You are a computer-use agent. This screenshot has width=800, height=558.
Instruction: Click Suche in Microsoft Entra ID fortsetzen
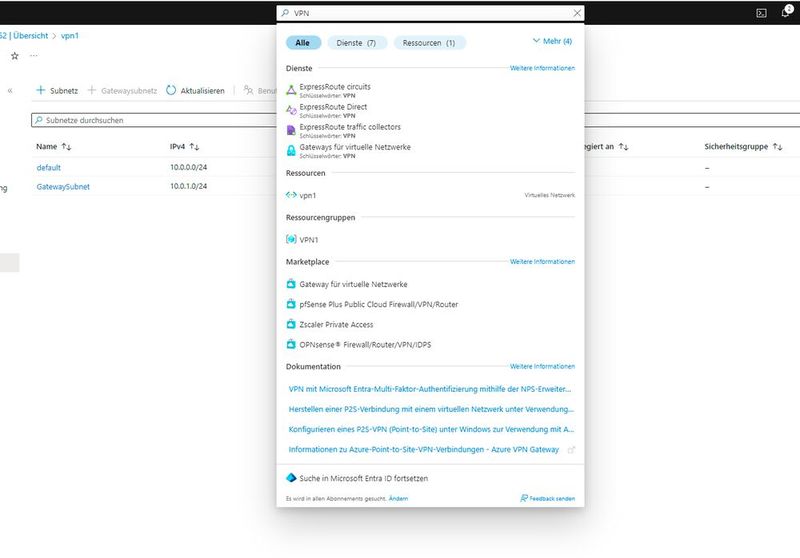[x=363, y=478]
